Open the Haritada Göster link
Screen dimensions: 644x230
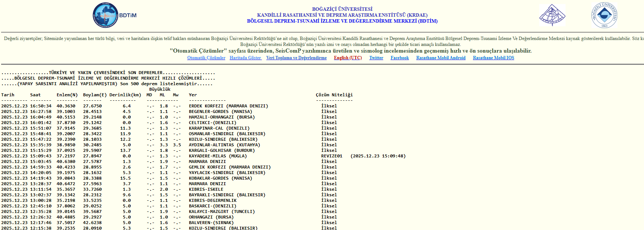pyautogui.click(x=245, y=58)
